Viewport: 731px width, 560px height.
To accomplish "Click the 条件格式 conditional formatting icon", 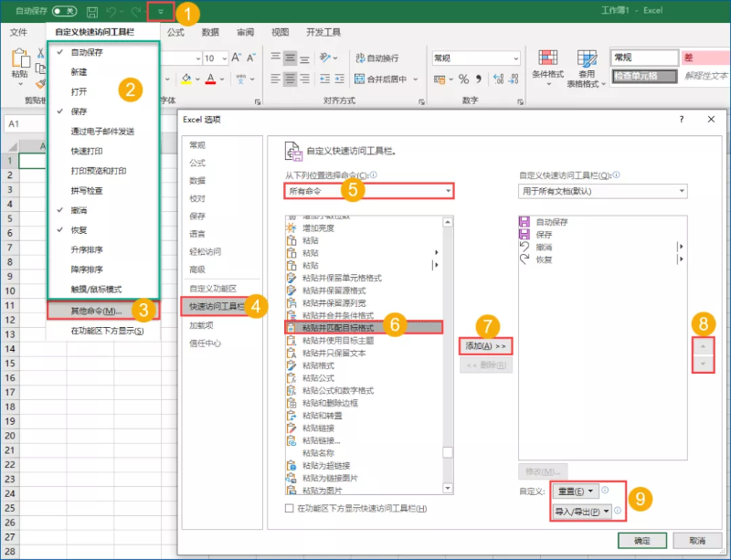I will [x=547, y=58].
